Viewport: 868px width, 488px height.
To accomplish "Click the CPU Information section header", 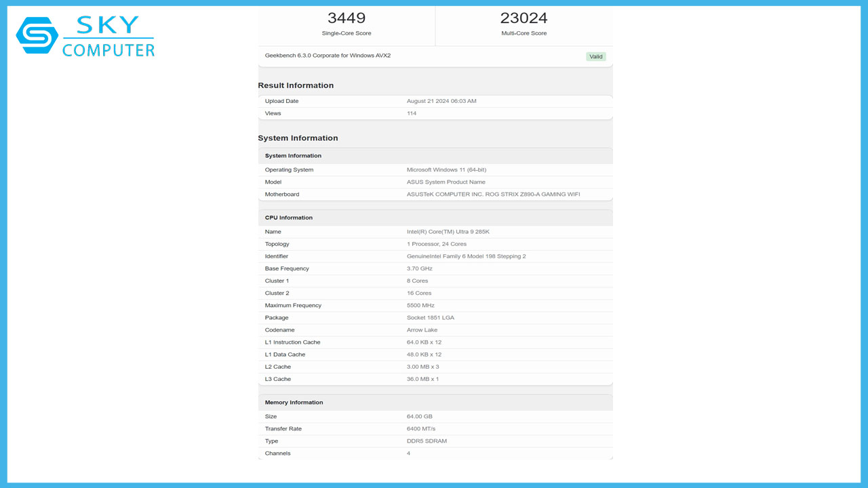I will (x=287, y=217).
